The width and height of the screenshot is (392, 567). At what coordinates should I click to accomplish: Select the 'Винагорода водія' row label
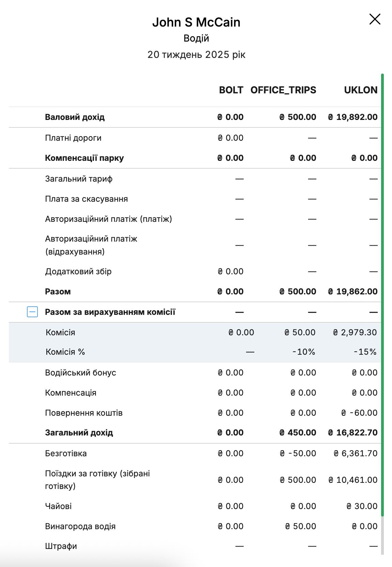(80, 526)
